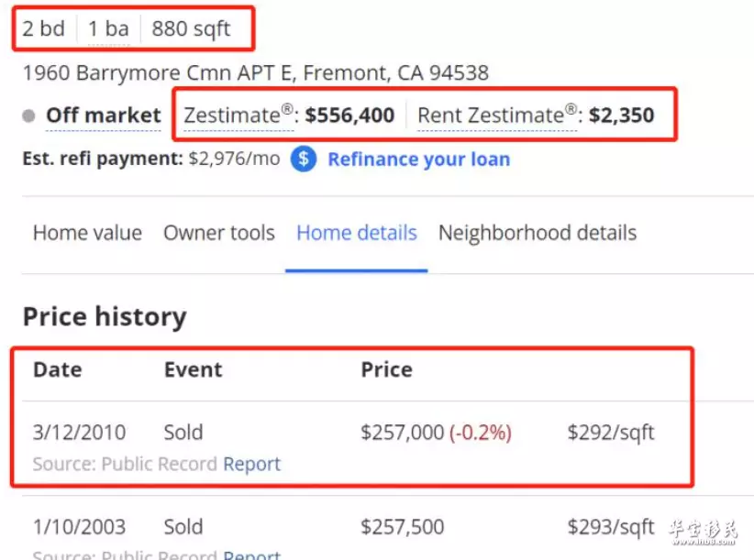Click the Price history heading

point(105,317)
